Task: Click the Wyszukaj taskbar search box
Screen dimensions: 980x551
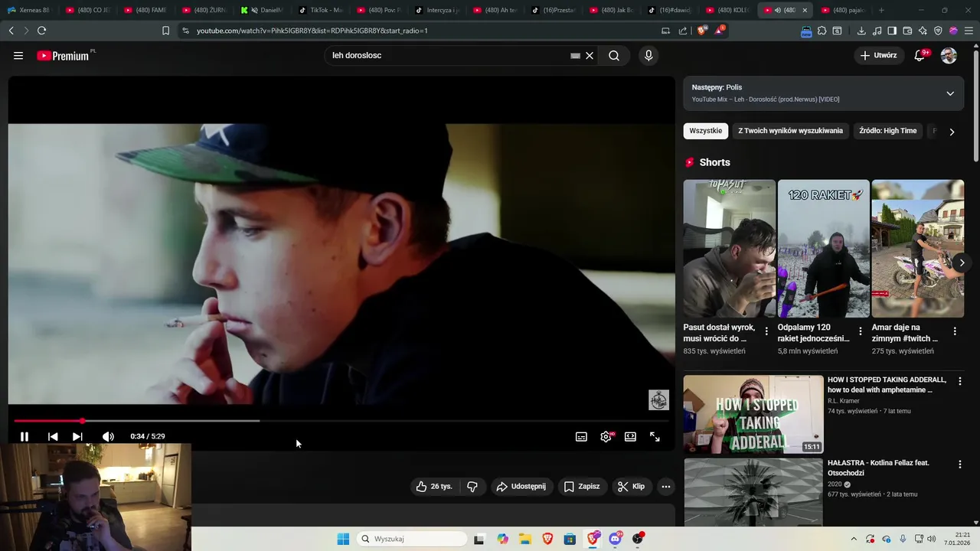Action: coord(413,539)
